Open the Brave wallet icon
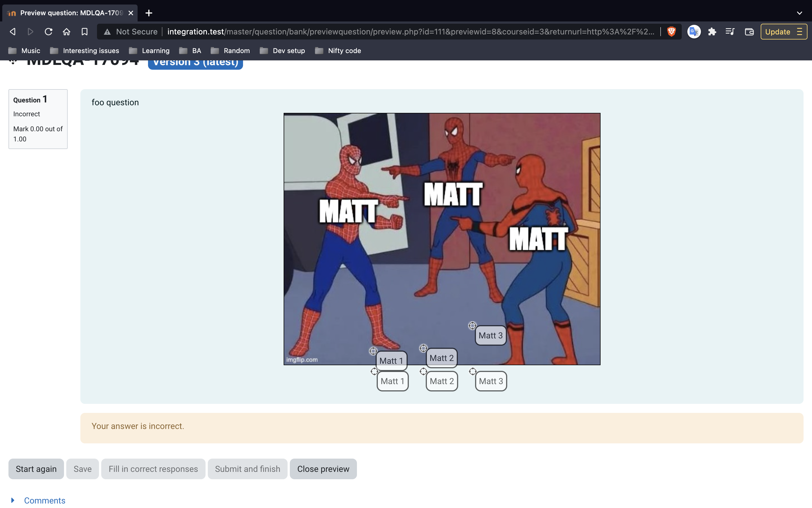Viewport: 812px width, 508px height. pyautogui.click(x=749, y=32)
